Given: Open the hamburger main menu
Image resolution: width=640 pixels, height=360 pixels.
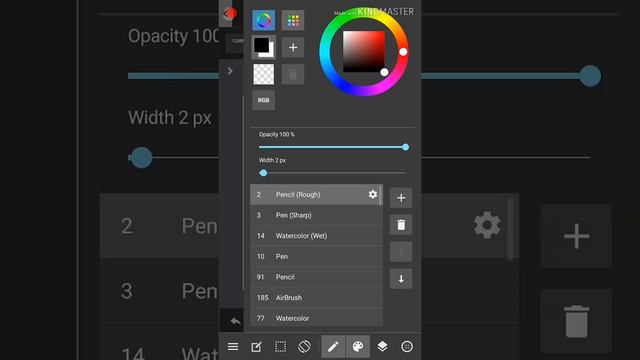Looking at the screenshot, I should 233,347.
